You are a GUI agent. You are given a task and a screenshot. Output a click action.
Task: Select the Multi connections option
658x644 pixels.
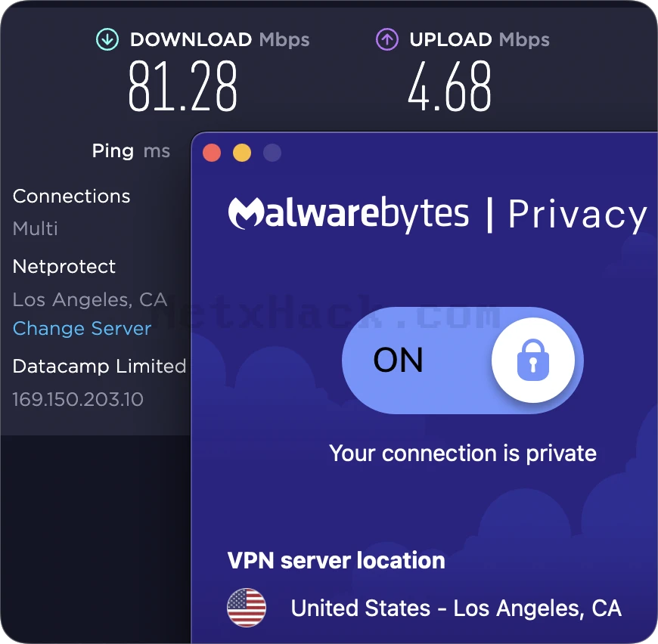tap(36, 228)
